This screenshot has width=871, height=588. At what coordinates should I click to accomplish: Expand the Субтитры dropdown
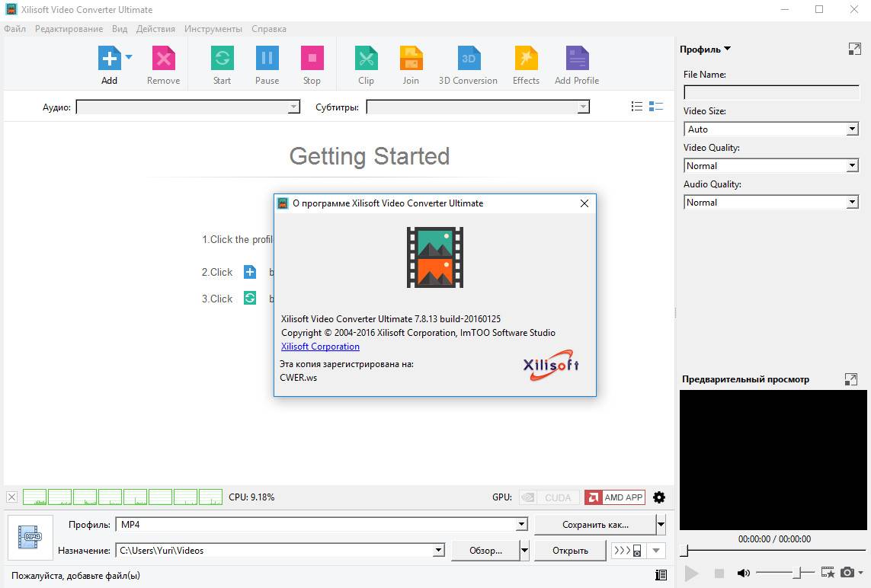point(583,107)
